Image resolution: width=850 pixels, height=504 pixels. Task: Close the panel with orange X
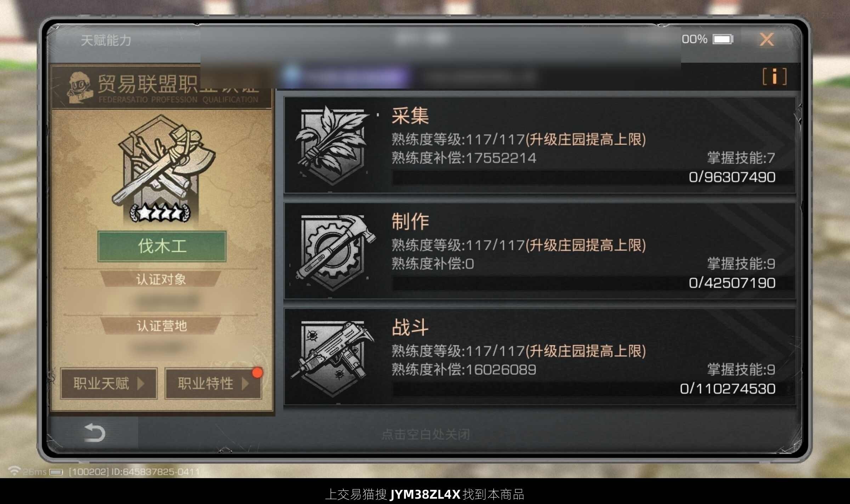(x=767, y=39)
